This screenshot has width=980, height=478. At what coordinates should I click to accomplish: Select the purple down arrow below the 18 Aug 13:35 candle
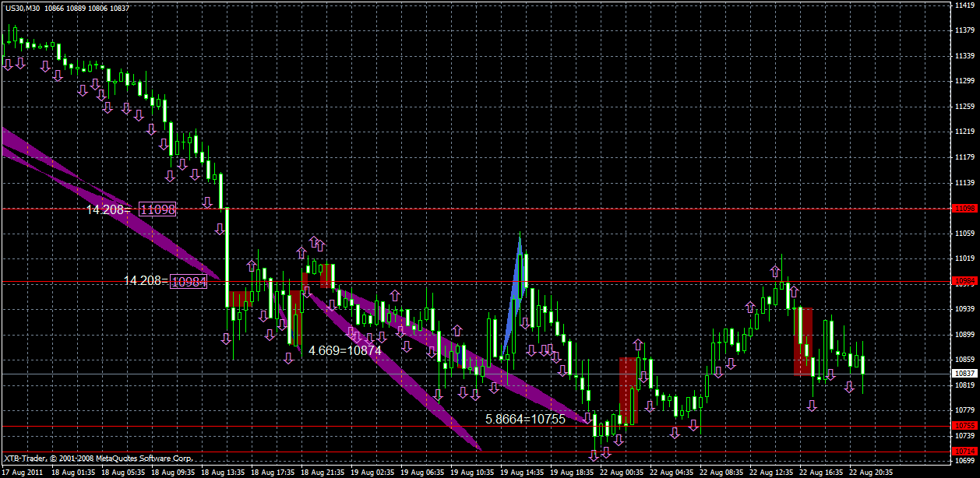pos(220,229)
